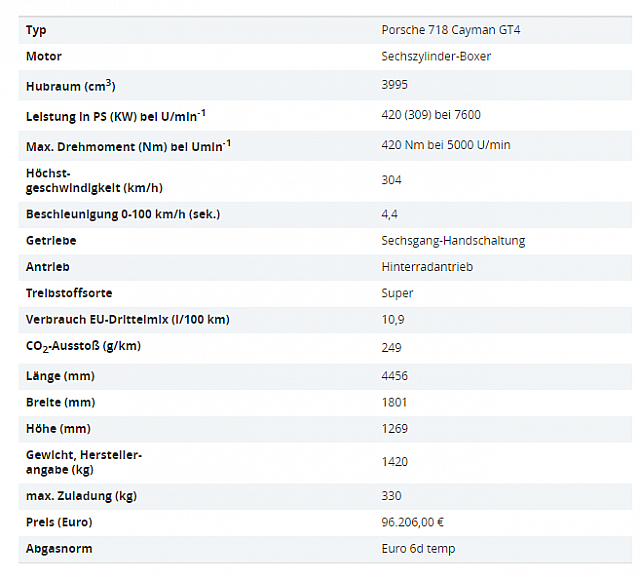Select the value 'Euro 6d temp'
This screenshot has width=640, height=580.
418,549
